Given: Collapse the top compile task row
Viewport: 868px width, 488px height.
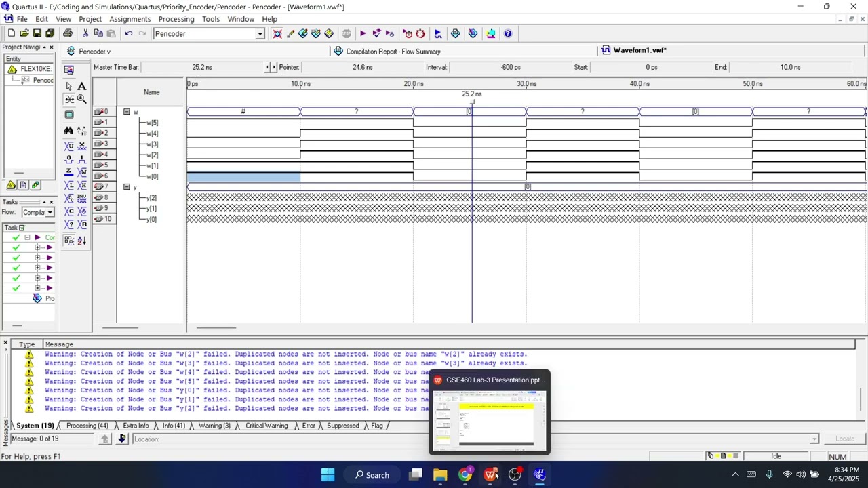Looking at the screenshot, I should [27, 237].
